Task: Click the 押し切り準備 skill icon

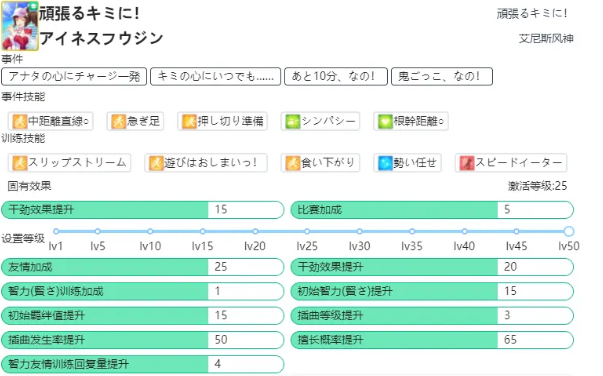Action: point(189,121)
